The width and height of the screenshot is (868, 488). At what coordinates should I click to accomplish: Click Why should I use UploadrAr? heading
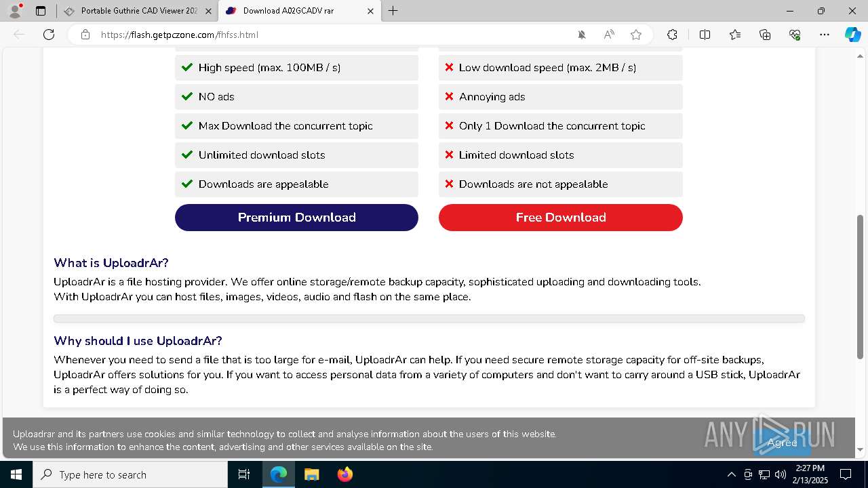pos(138,341)
